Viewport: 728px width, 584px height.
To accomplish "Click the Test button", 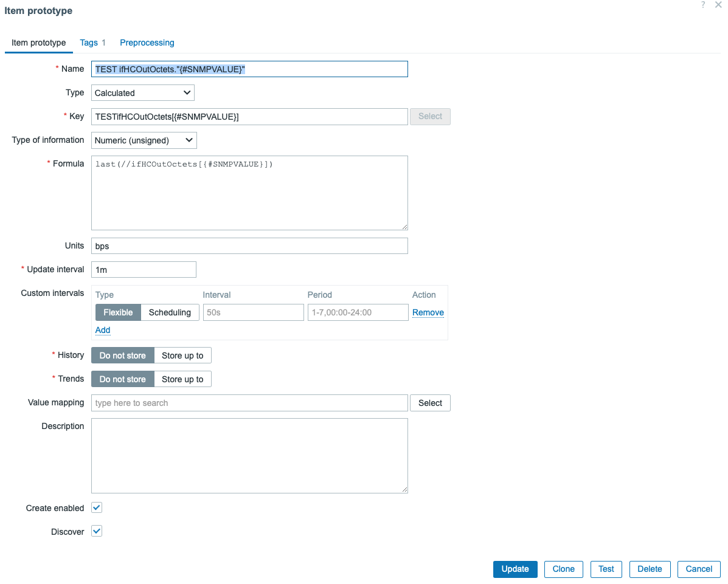I will (606, 569).
